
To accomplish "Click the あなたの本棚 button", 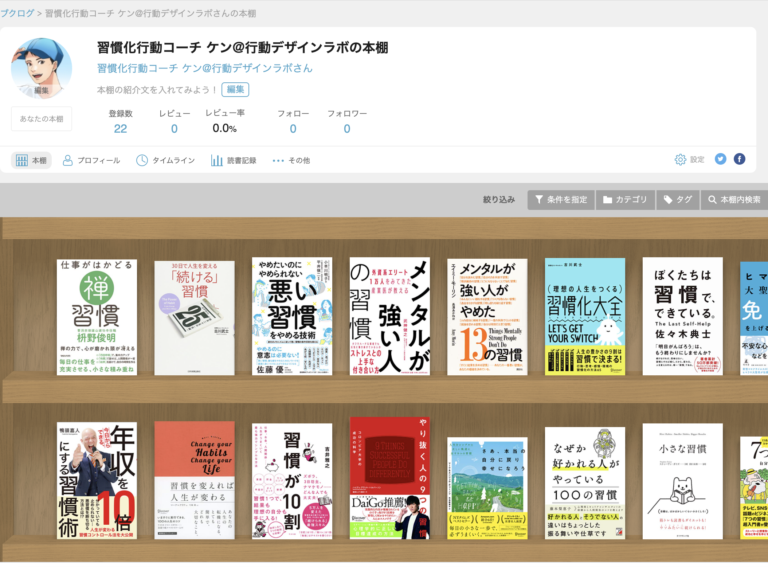I will point(42,119).
